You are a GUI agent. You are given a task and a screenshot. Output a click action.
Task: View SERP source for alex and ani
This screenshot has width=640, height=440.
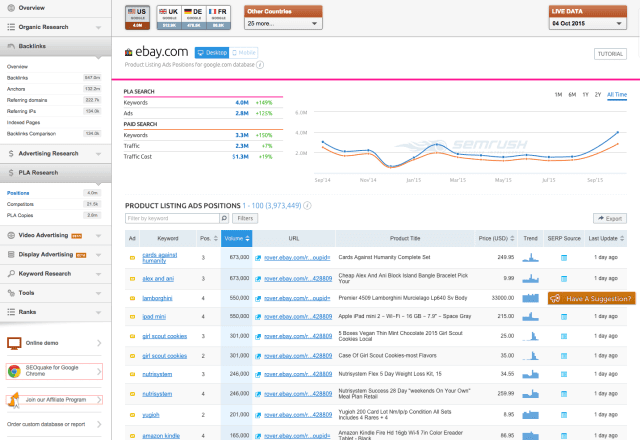[564, 279]
